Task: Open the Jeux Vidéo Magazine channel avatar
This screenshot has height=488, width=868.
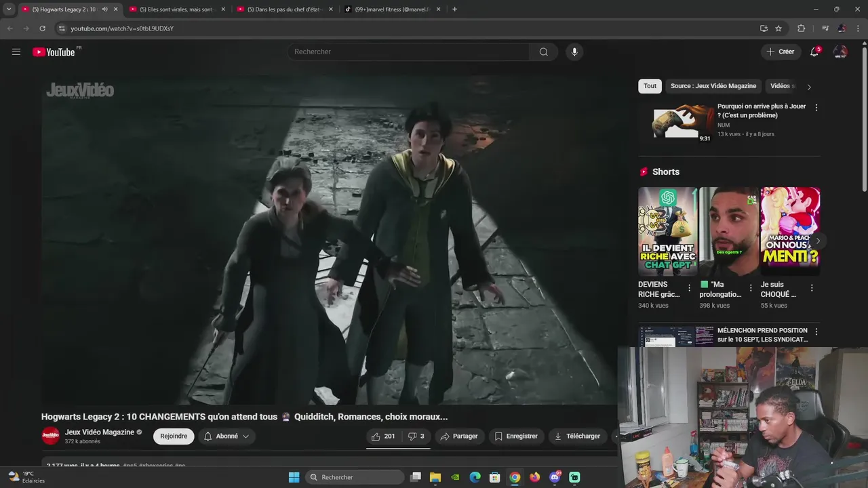Action: pyautogui.click(x=51, y=436)
